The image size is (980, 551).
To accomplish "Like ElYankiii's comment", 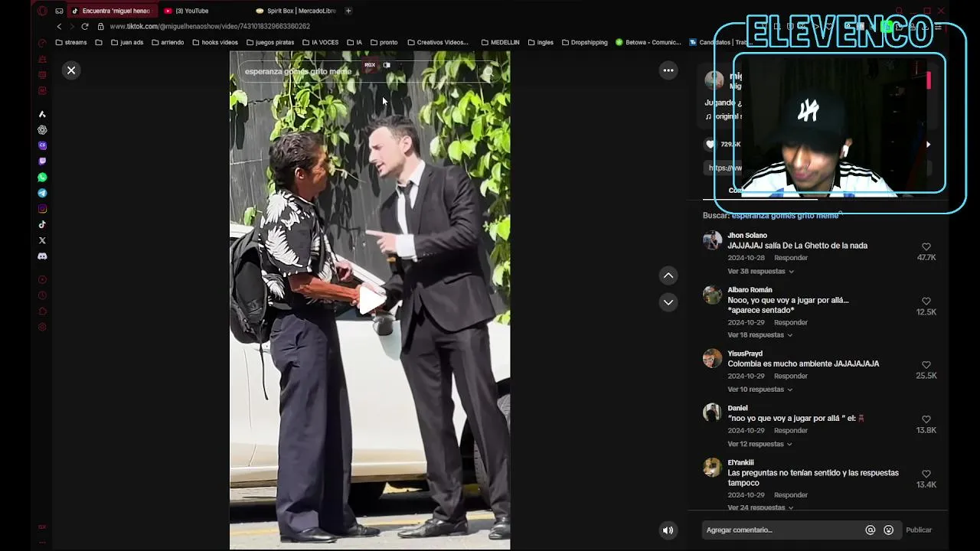I will pos(926,474).
